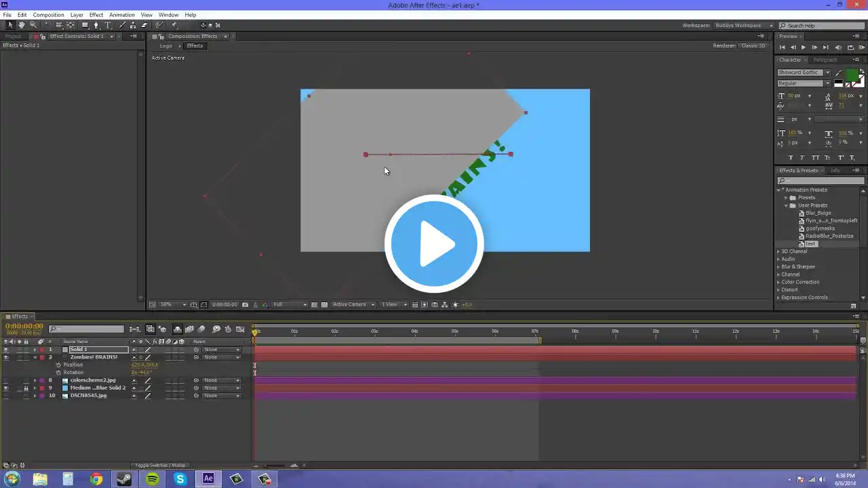Select the Brush tool

pos(123,25)
